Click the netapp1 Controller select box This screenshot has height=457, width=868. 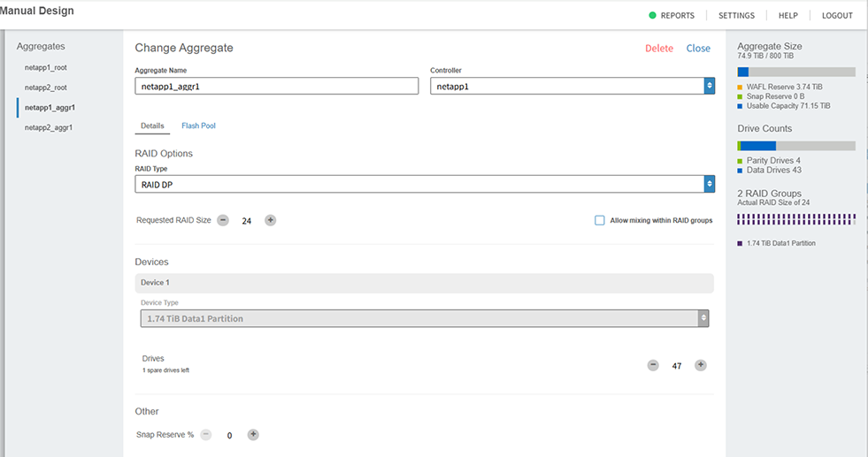tap(572, 86)
